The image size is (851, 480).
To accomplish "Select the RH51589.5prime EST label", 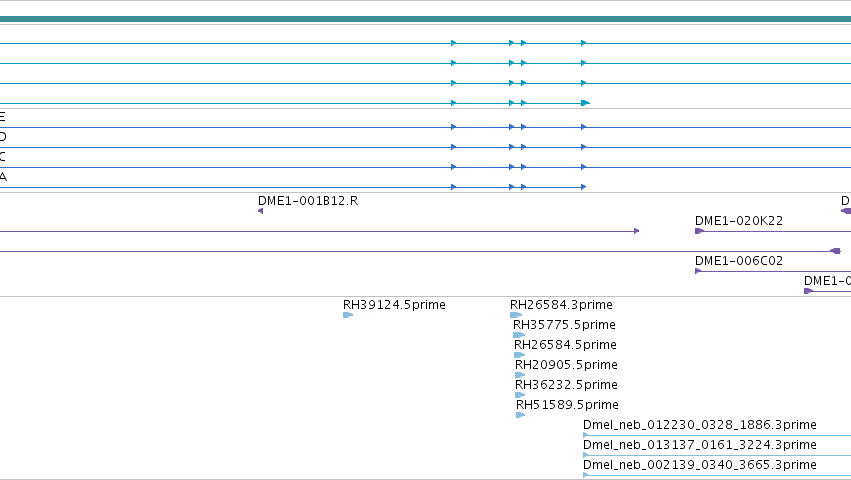I will 567,405.
